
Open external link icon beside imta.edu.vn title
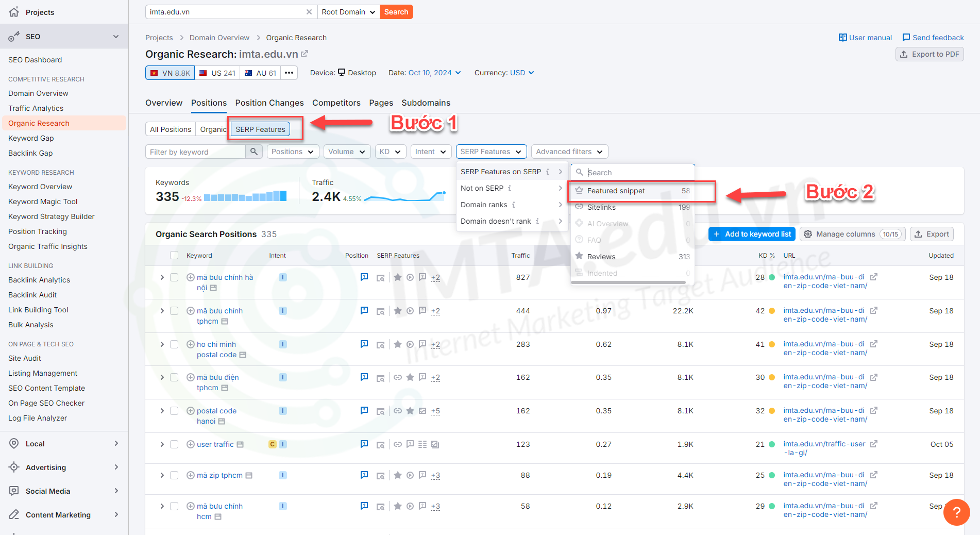click(x=305, y=54)
